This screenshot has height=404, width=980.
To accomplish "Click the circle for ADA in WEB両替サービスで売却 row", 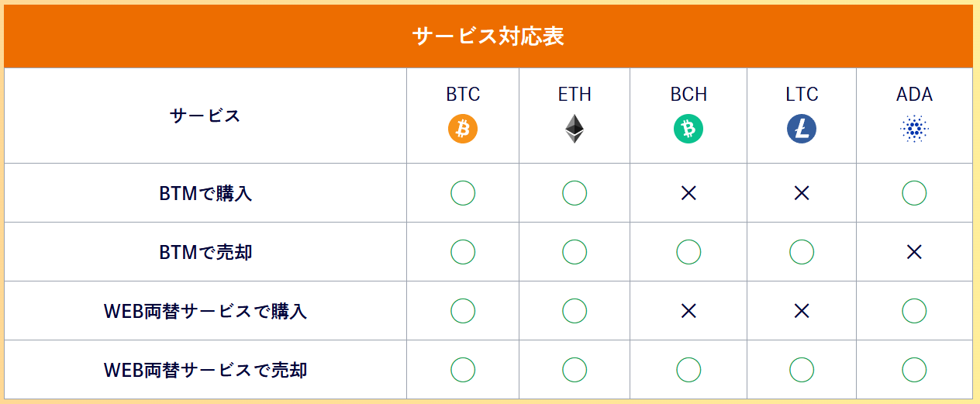I will [x=914, y=370].
